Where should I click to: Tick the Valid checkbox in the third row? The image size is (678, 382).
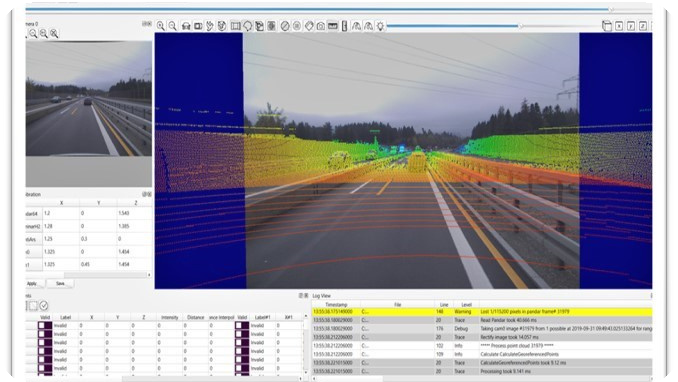(42, 343)
